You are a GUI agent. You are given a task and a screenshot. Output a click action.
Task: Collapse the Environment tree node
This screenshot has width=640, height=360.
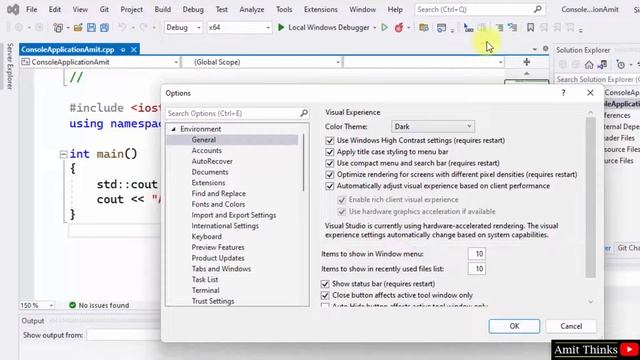point(173,129)
